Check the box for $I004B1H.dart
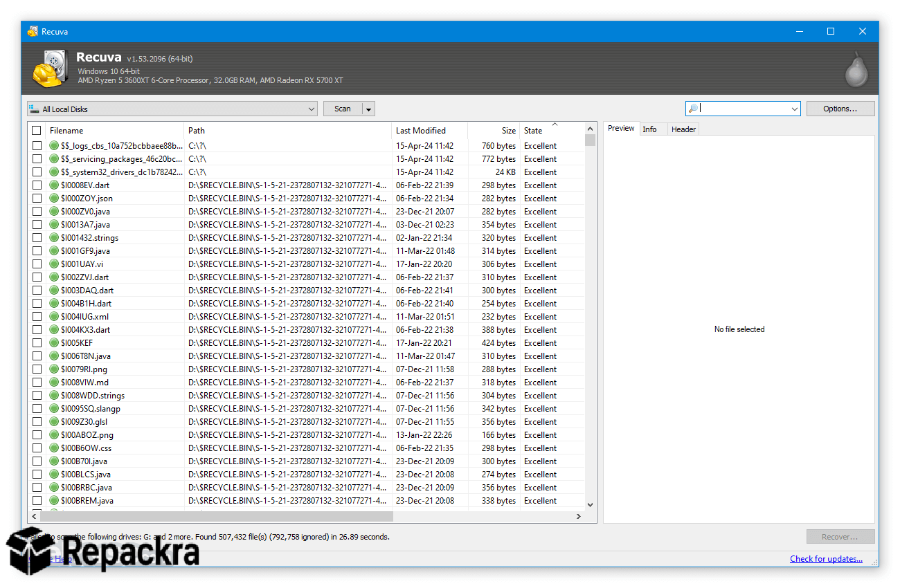 click(37, 304)
